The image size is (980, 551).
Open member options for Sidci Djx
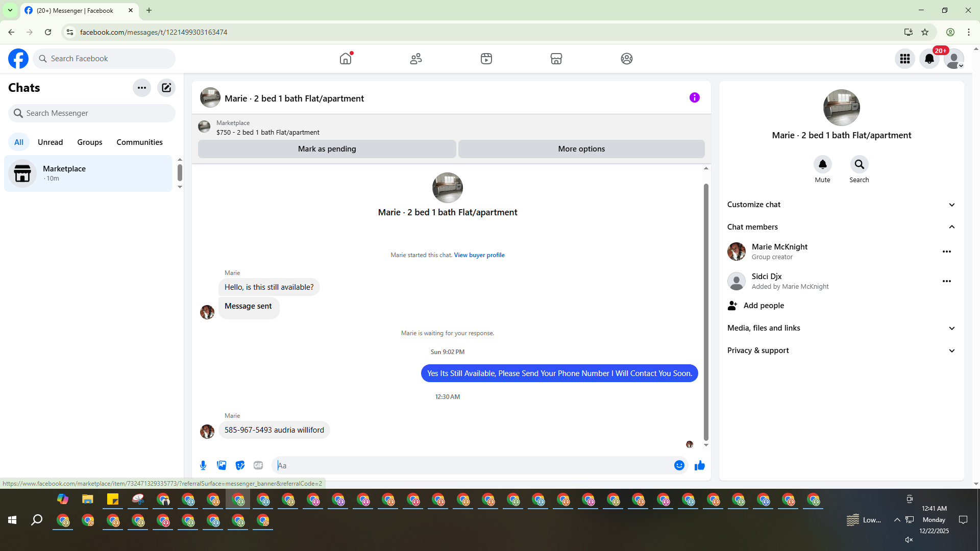click(947, 281)
